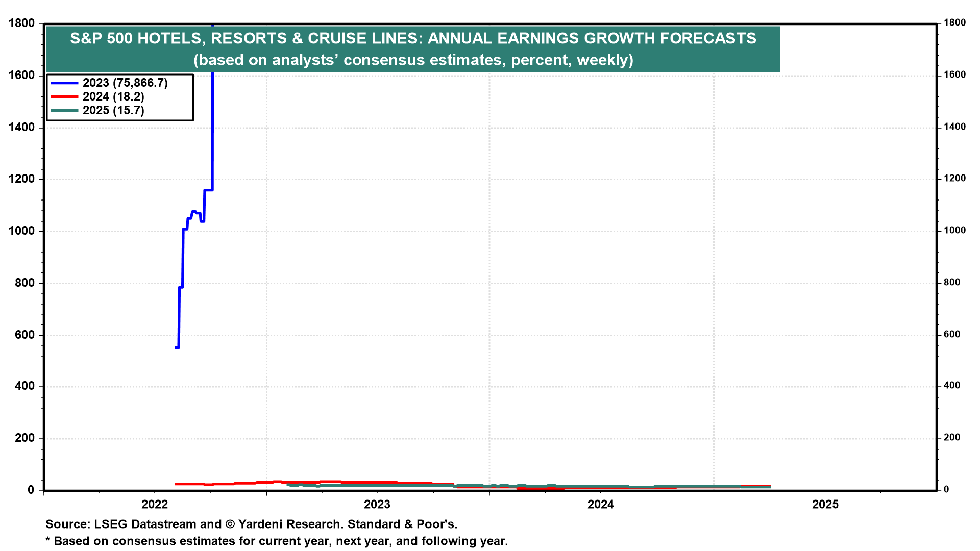Screen dimensions: 980x551
Task: Click the 2025 x-axis year label
Action: pos(825,505)
